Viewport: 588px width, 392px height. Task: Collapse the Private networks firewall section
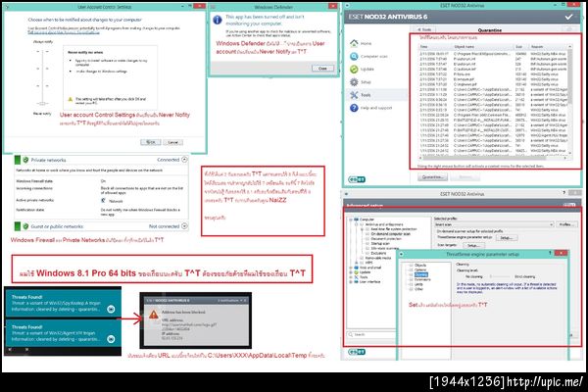[x=184, y=160]
